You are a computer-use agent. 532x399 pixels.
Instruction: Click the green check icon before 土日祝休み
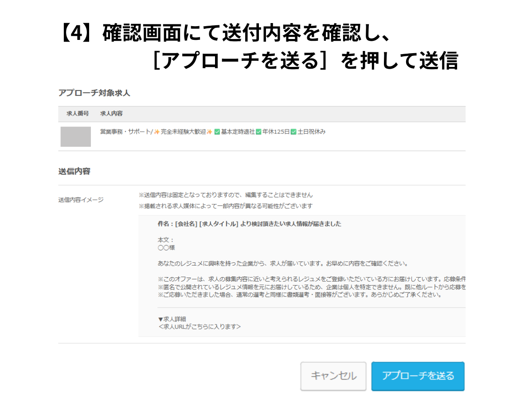tap(293, 132)
